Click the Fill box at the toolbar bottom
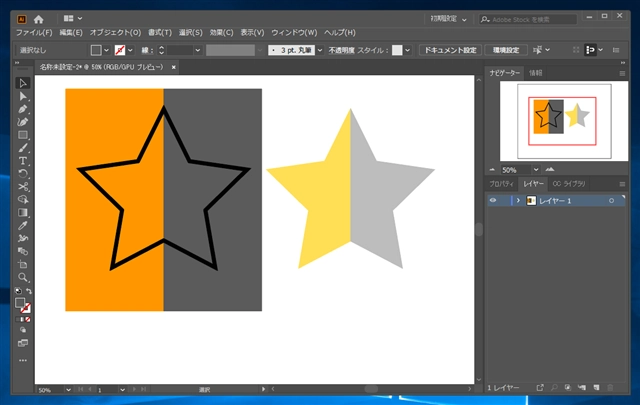 click(x=20, y=303)
